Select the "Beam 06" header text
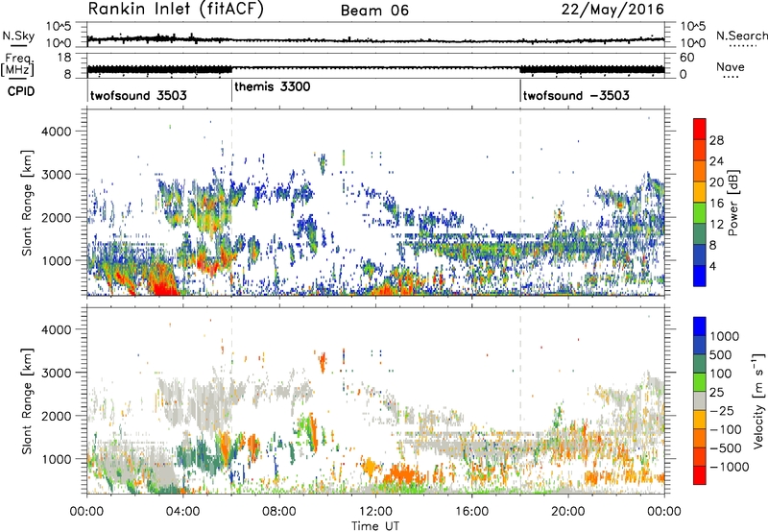 tap(374, 11)
